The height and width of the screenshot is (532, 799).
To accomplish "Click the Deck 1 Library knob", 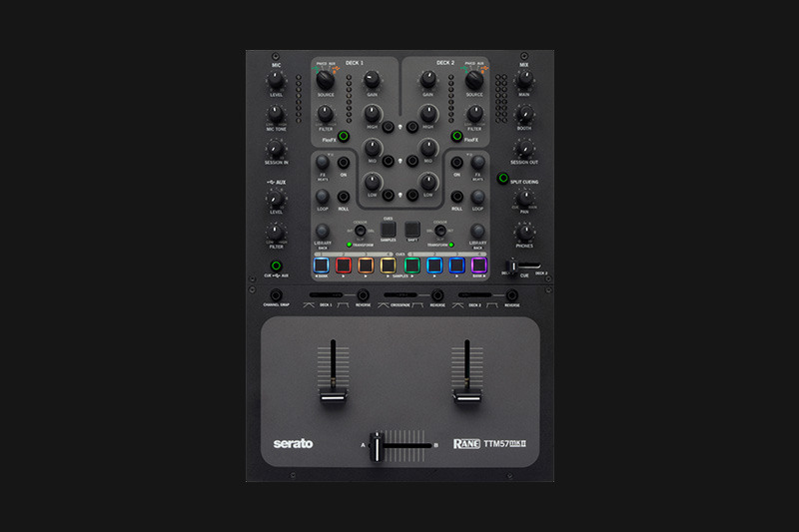I will point(322,231).
